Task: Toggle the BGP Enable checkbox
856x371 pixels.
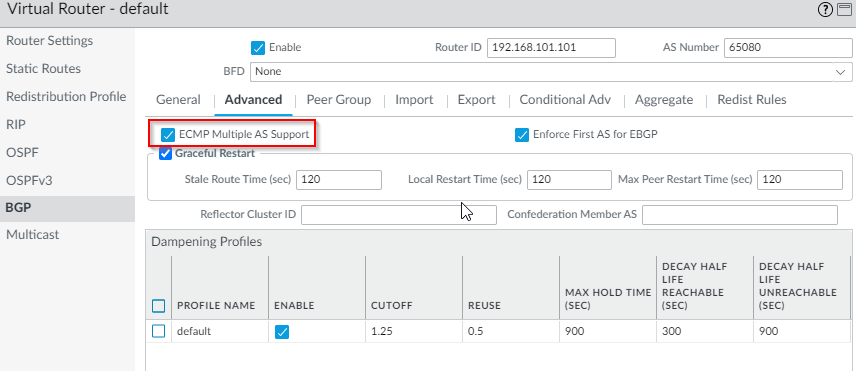Action: (258, 47)
